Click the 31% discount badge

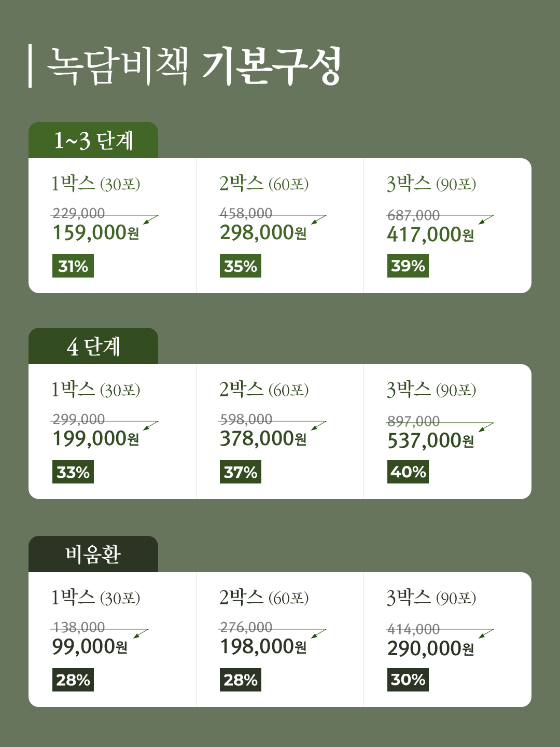[x=73, y=266]
